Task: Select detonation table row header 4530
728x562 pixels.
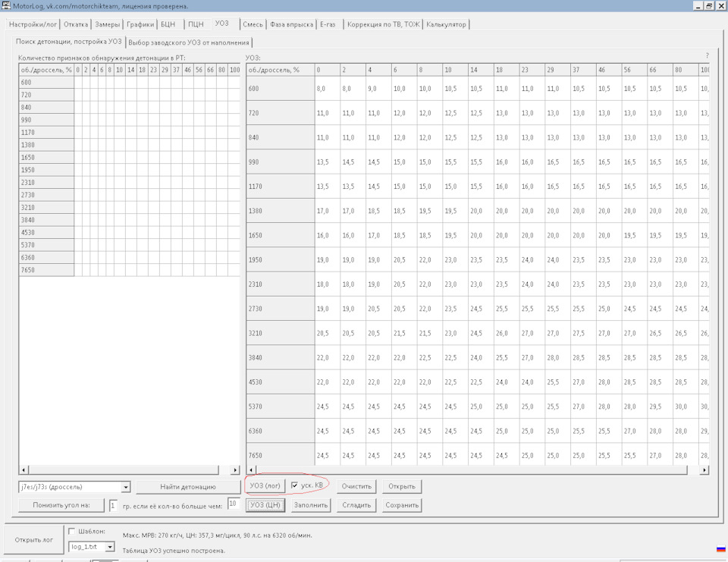Action: click(x=46, y=232)
